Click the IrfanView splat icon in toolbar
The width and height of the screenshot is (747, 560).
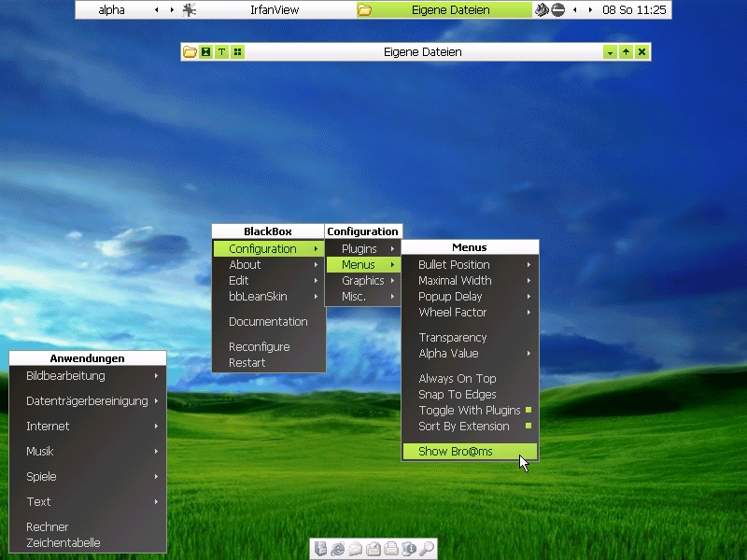190,9
